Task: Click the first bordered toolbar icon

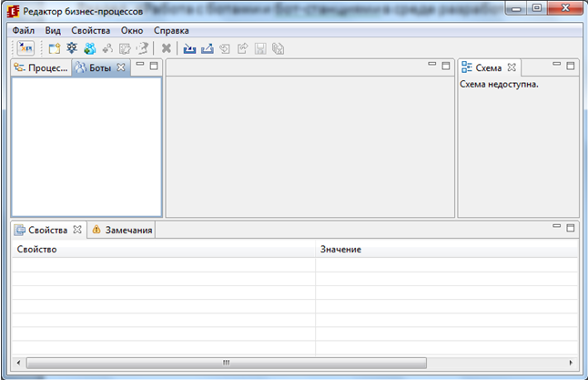Action: pyautogui.click(x=25, y=48)
